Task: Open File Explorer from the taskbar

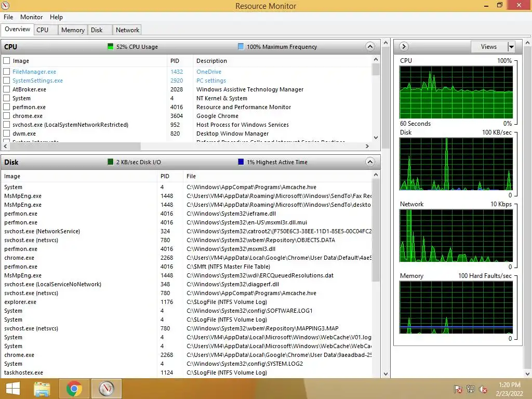Action: pos(42,389)
